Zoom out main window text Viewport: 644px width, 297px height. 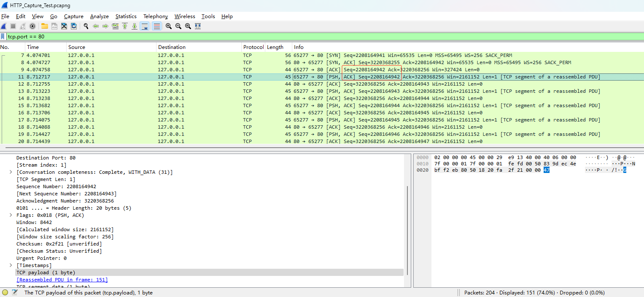(178, 26)
